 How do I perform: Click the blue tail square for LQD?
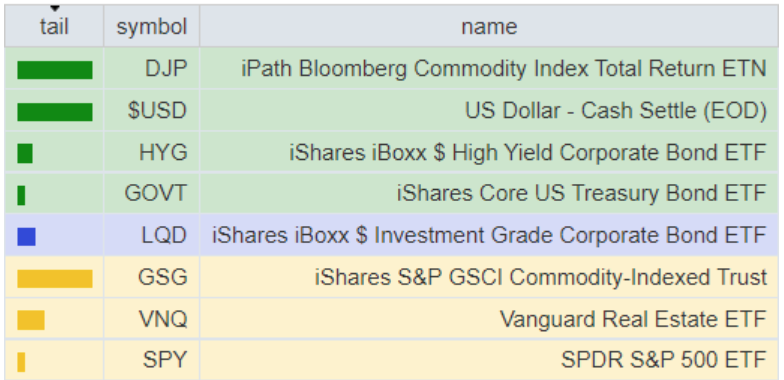(x=26, y=236)
